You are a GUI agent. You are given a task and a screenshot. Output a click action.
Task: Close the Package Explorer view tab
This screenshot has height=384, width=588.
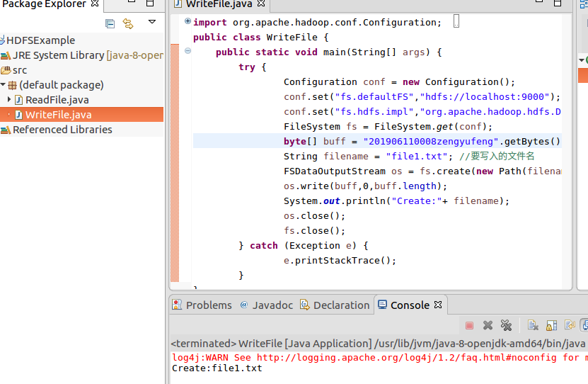point(95,4)
